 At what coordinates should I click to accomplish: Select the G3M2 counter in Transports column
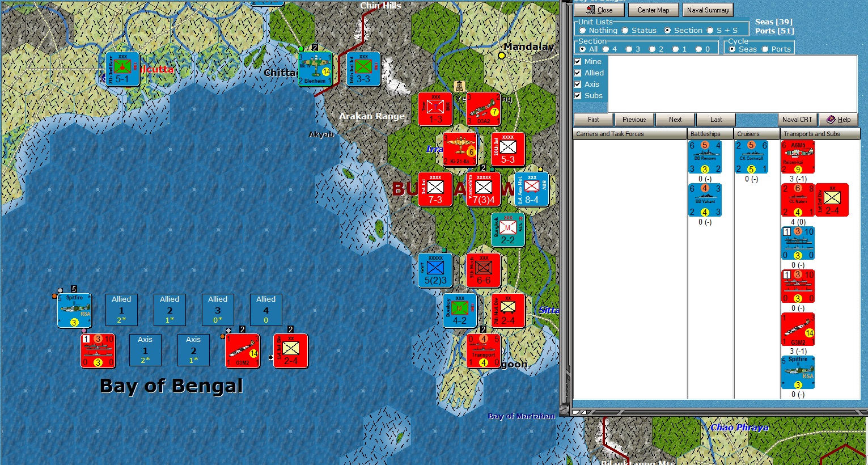coord(798,329)
